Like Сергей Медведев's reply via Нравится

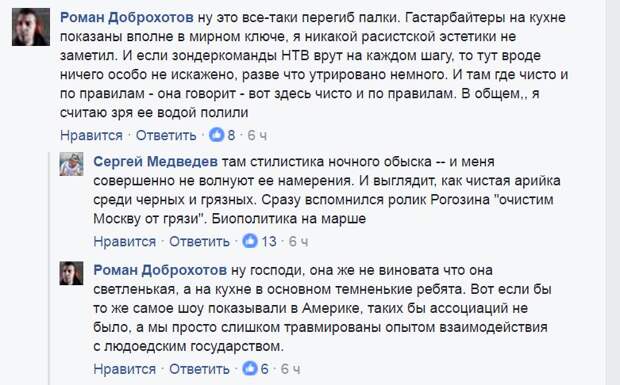click(125, 242)
